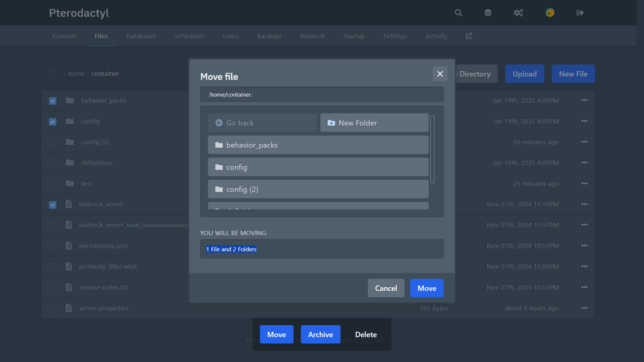Viewport: 644px width, 362px height.
Task: Uncheck the config folder checkbox
Action: click(52, 122)
